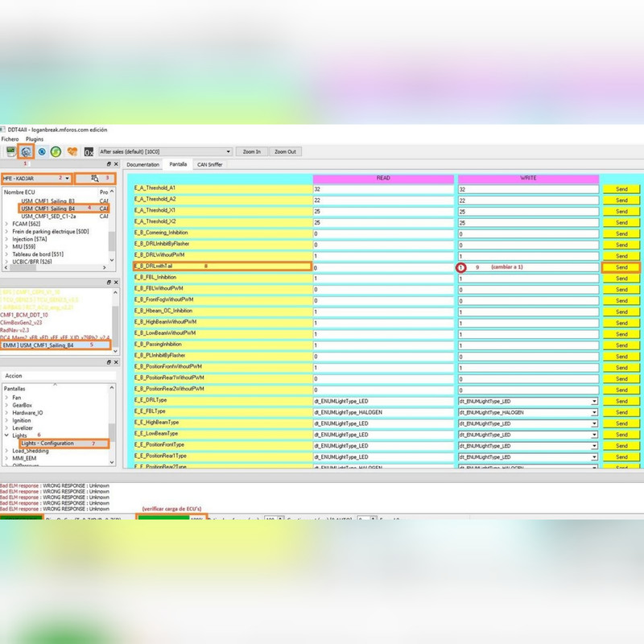Click E_A_Threshold_A2 write input field
This screenshot has width=644, height=644.
528,200
